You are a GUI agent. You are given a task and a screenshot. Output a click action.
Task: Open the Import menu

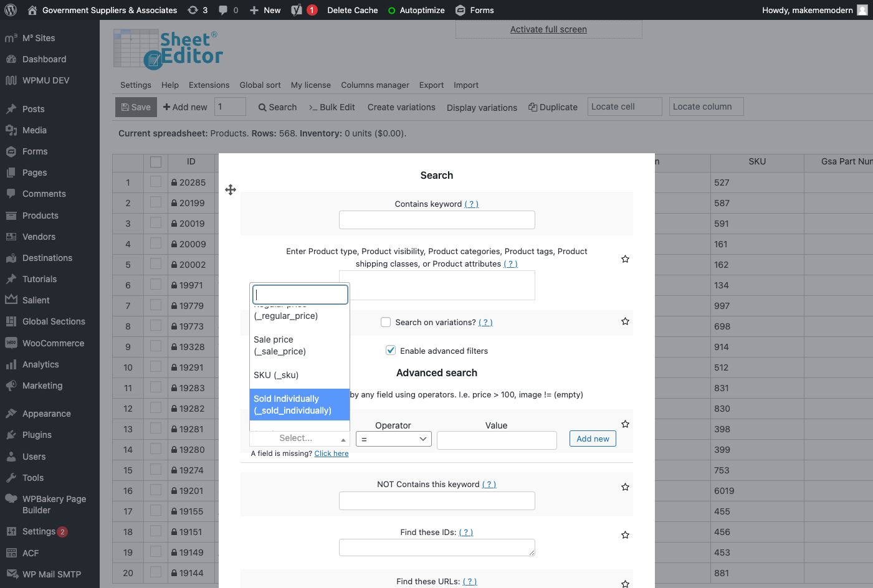(466, 85)
